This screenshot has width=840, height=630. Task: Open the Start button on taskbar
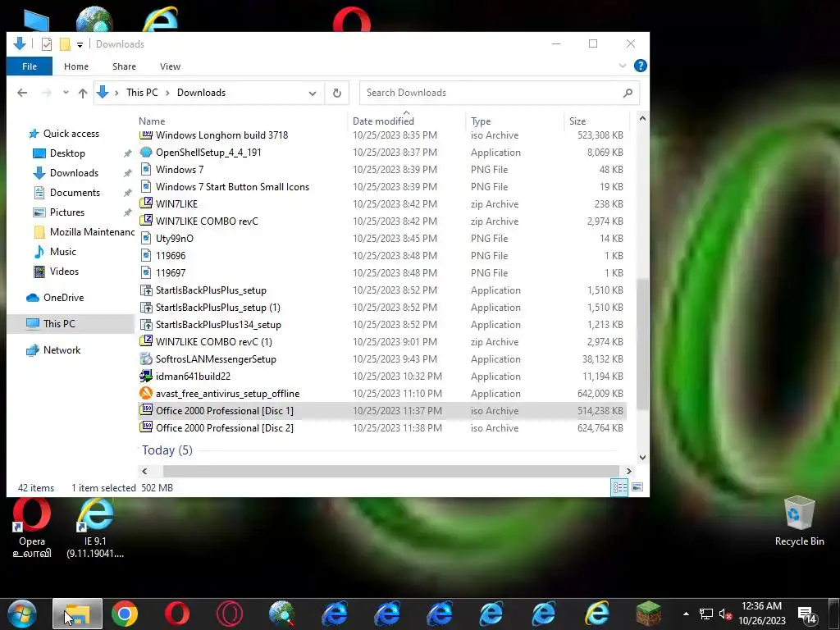[x=21, y=614]
